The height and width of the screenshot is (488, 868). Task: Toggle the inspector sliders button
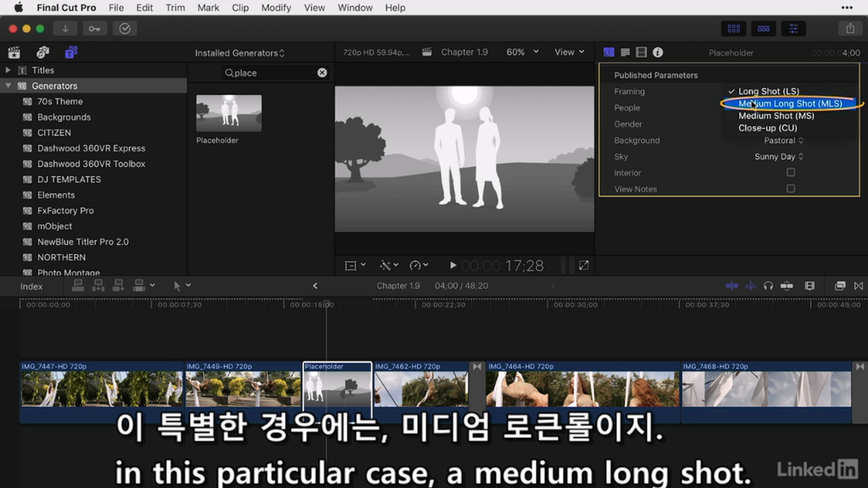[x=793, y=28]
